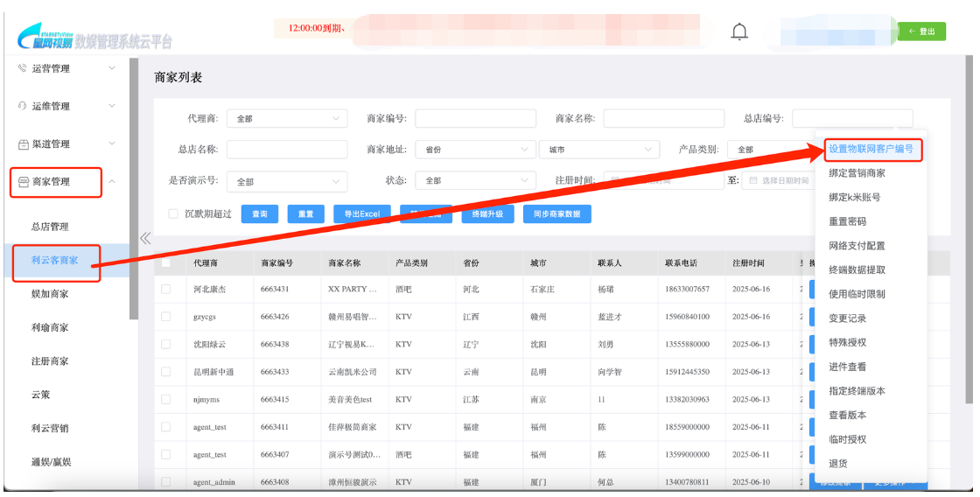Check the row for merchant 6663433
This screenshot has width=980, height=497.
[x=165, y=371]
